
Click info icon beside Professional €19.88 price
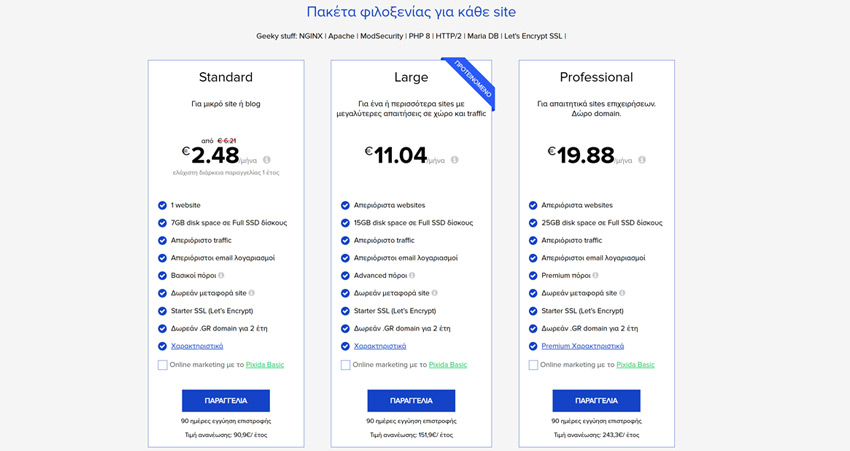coord(642,160)
